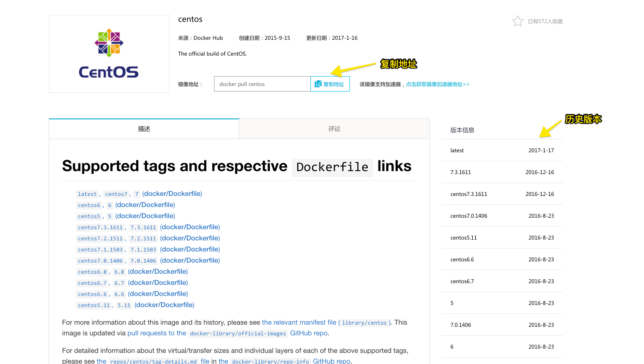Click the 已有572人收藏 favorites count
This screenshot has height=364, width=644.
tap(545, 21)
